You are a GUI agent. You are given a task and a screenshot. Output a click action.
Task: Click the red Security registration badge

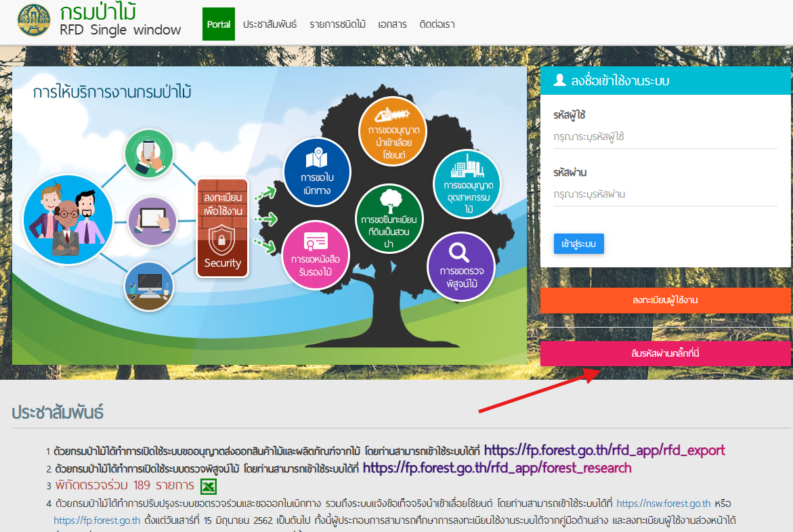point(223,228)
